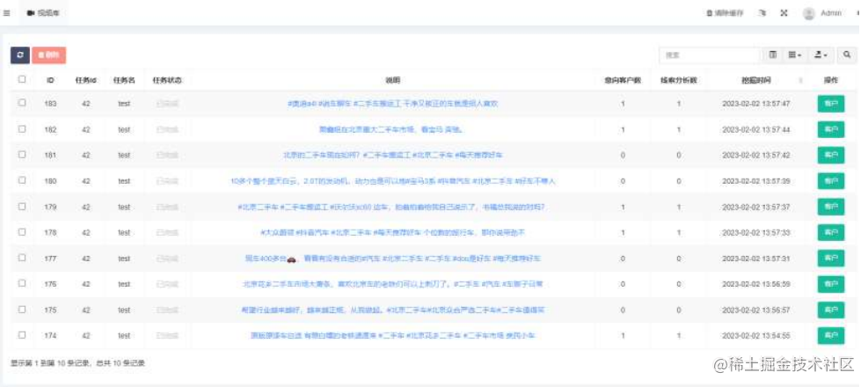Check the row checkbox for ID 174
Viewport: 868px width, 387px height.
(22, 335)
